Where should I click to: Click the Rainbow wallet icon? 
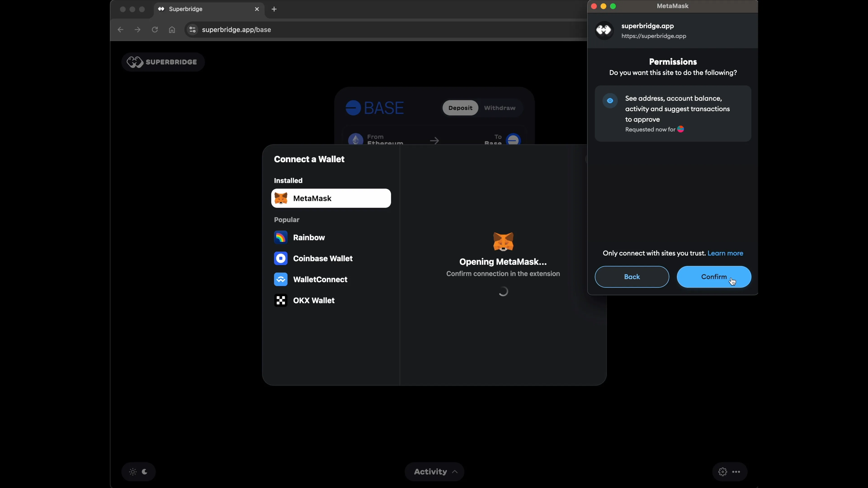(281, 237)
